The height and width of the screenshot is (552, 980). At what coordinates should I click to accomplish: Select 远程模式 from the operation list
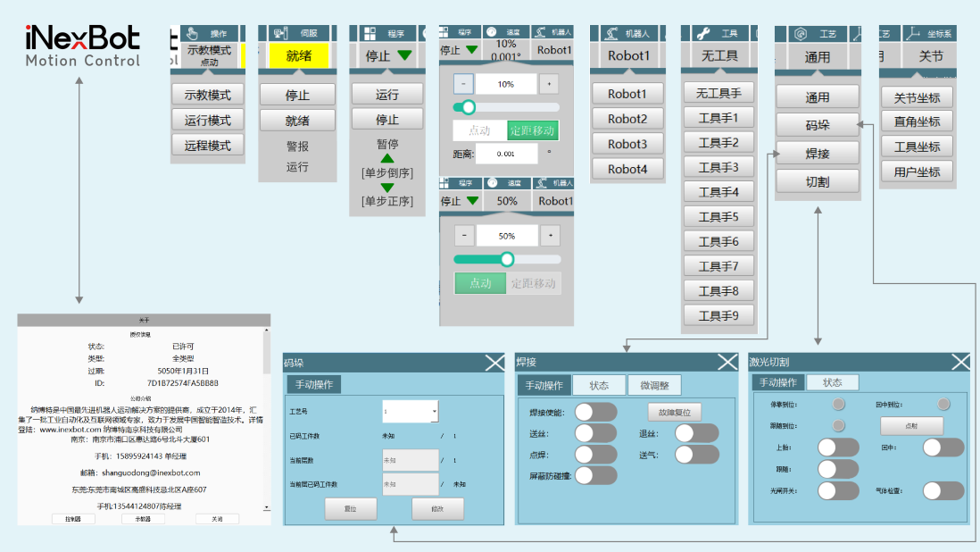[x=207, y=146]
